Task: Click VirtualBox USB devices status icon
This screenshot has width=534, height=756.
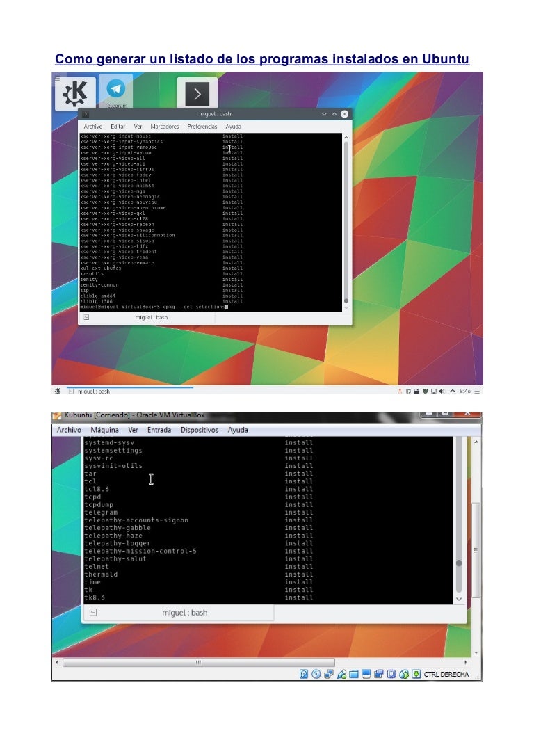Action: (x=341, y=674)
